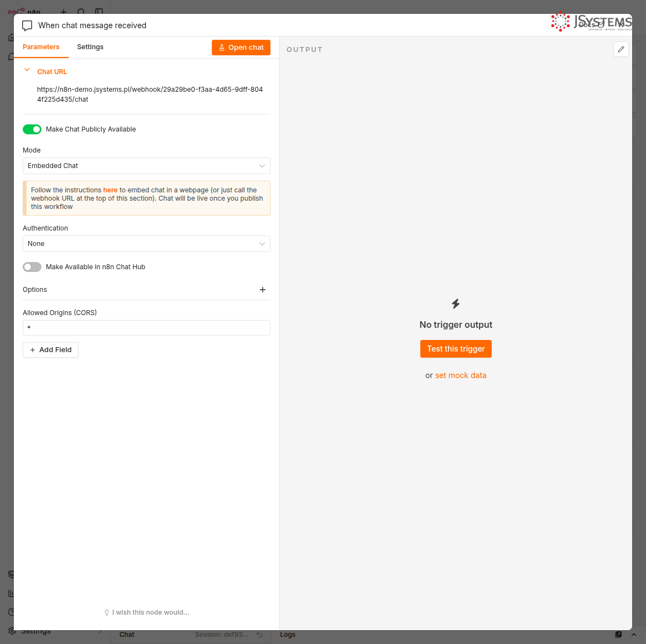Click the Logs panel header behind the modal

(x=288, y=635)
